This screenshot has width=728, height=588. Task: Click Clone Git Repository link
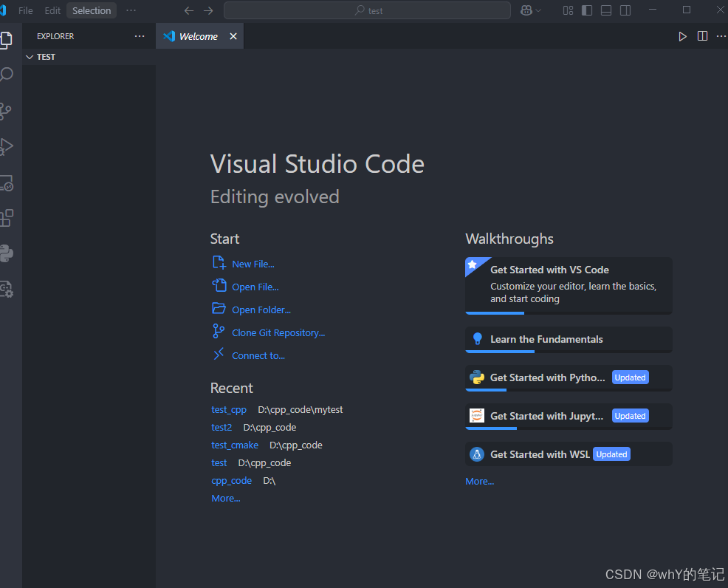278,332
